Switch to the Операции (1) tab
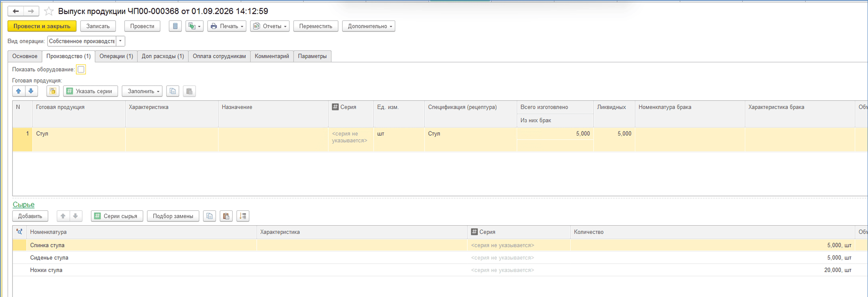The width and height of the screenshot is (868, 297). tap(116, 56)
